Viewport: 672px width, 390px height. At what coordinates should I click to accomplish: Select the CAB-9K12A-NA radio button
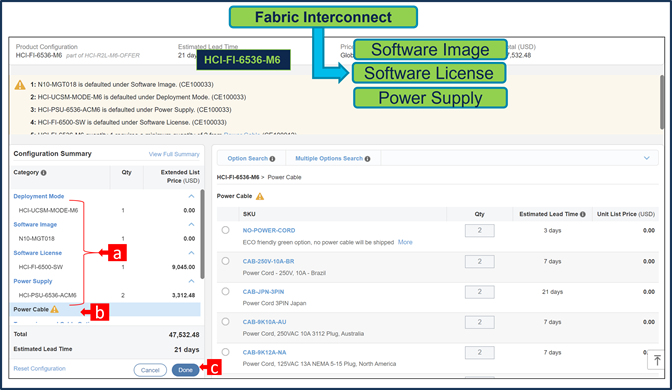[225, 352]
